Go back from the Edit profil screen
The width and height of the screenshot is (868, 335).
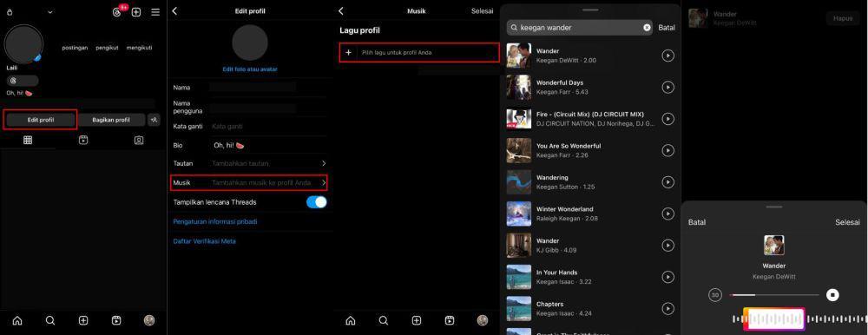(175, 11)
